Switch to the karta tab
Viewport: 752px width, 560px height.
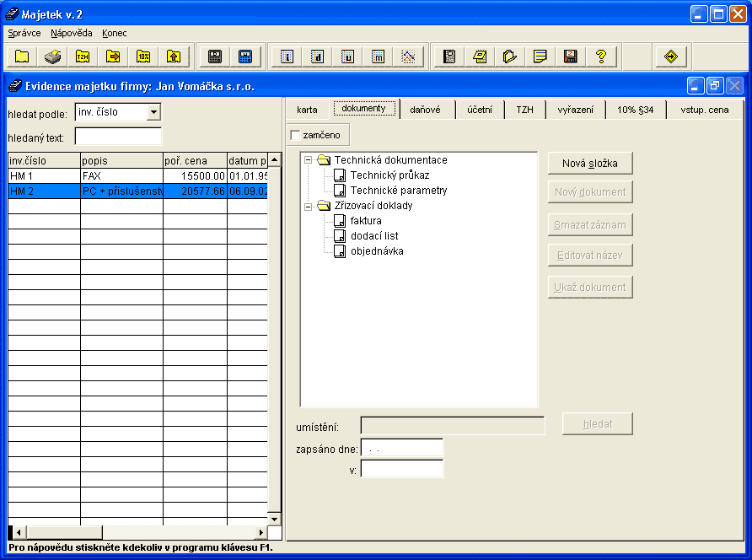307,110
